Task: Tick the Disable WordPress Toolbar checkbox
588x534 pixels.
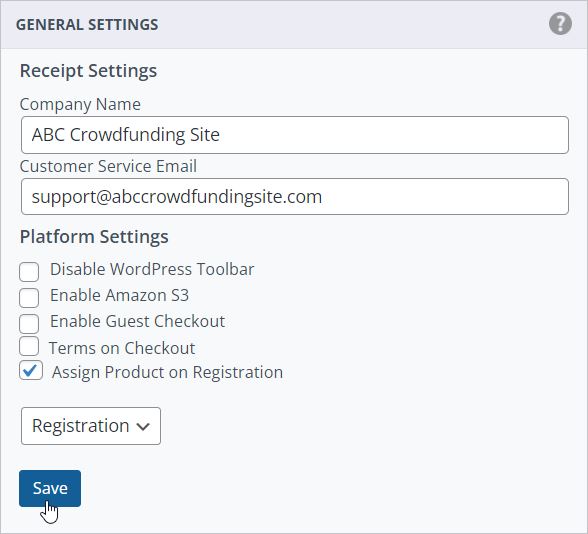Action: pyautogui.click(x=29, y=272)
